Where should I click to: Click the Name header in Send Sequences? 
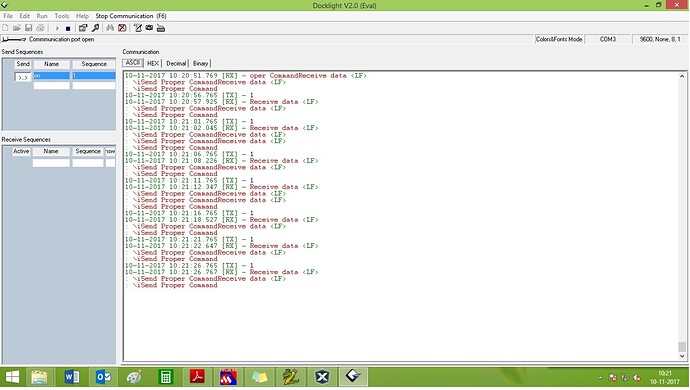pos(51,64)
